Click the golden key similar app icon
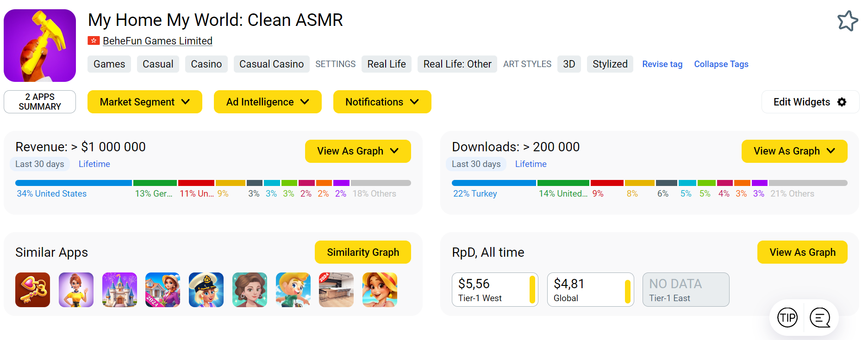The image size is (868, 340). point(32,290)
